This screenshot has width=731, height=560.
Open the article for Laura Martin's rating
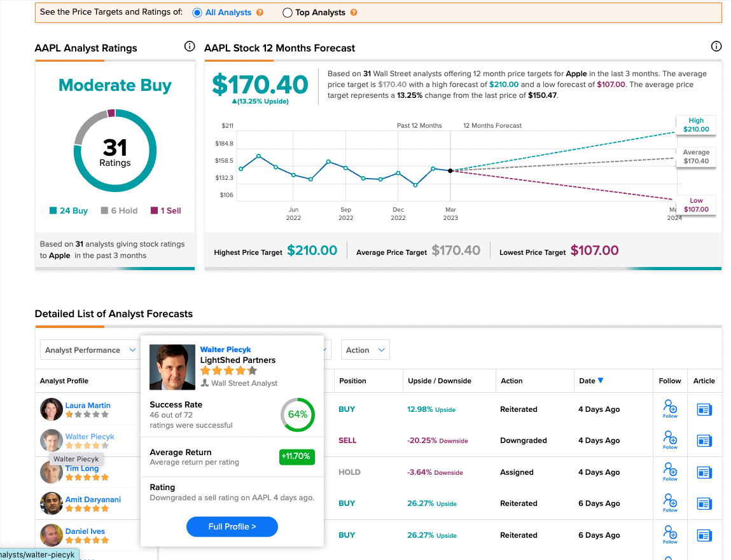[704, 409]
